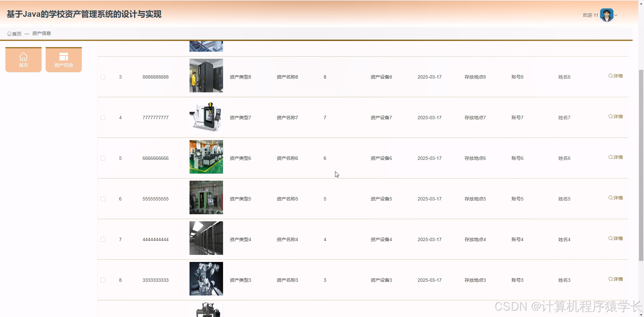The image size is (644, 317).
Task: Tick the checkbox for row 6
Action: click(103, 199)
